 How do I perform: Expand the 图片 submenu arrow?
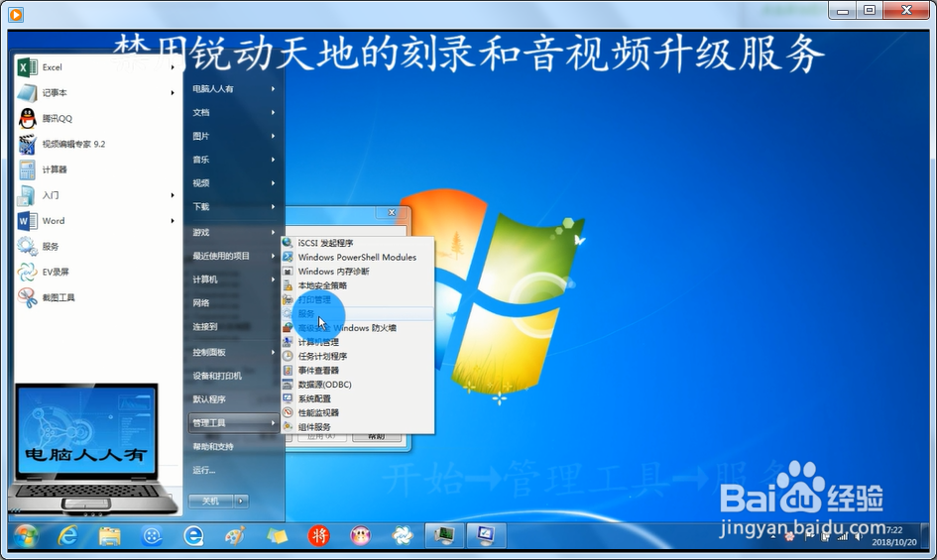pos(273,136)
